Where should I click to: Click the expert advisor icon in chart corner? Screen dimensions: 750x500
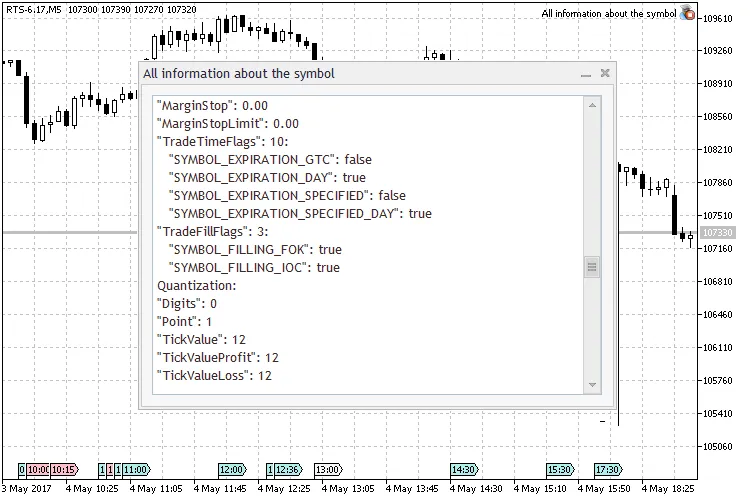[x=688, y=14]
